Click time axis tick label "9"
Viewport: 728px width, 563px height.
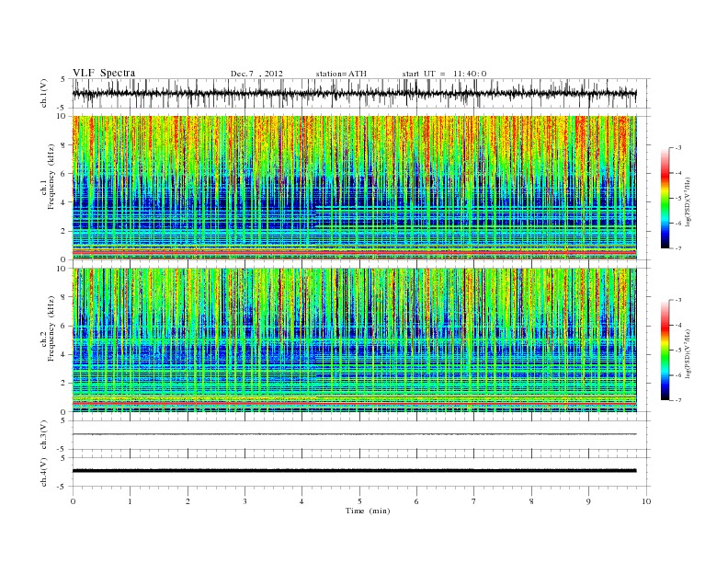tap(588, 501)
